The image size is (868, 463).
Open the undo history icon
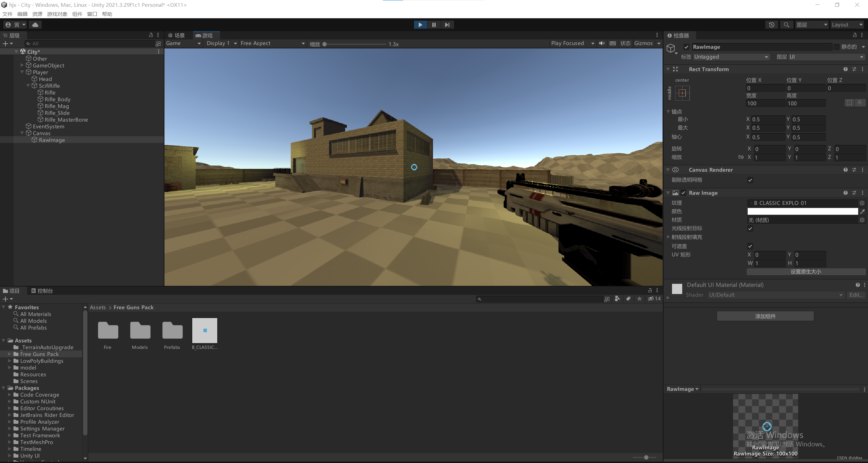[x=772, y=25]
